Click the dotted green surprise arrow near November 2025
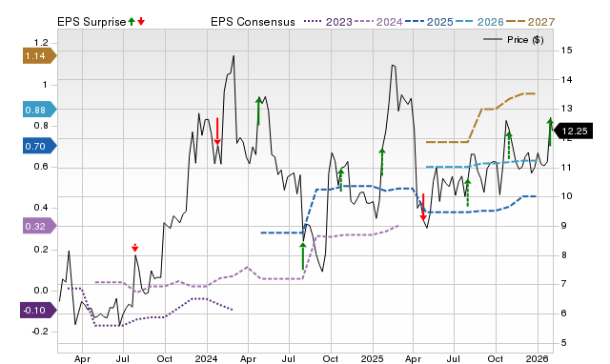The width and height of the screenshot is (610, 364). (x=509, y=146)
